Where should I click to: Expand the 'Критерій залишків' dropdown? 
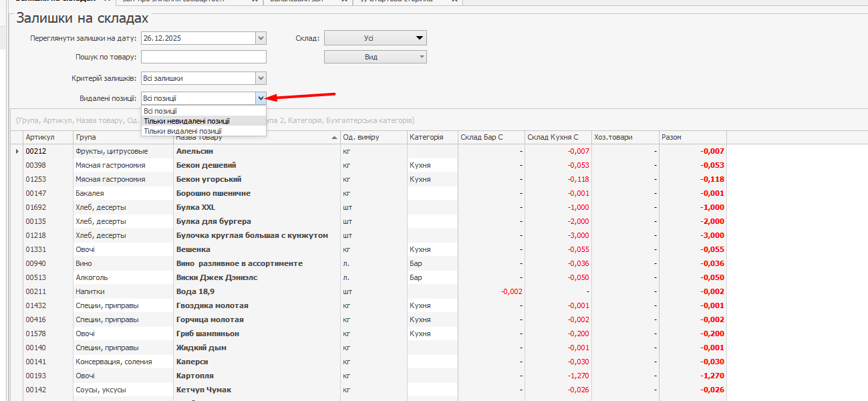tap(261, 78)
